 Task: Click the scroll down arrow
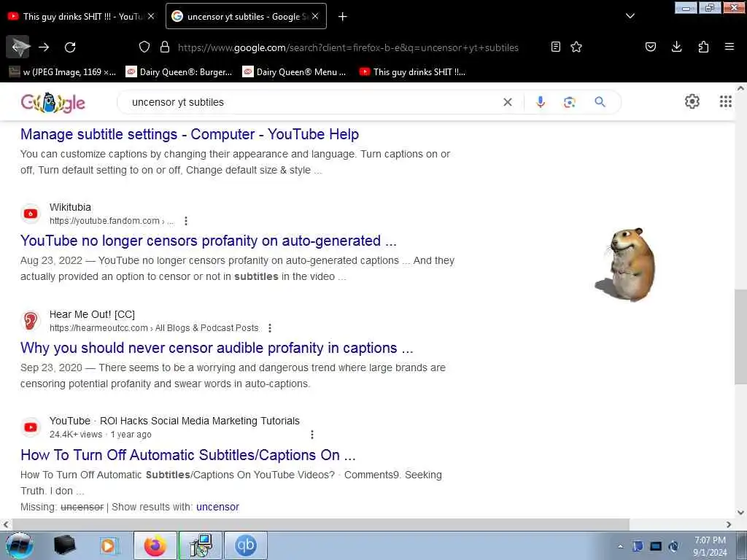click(740, 513)
